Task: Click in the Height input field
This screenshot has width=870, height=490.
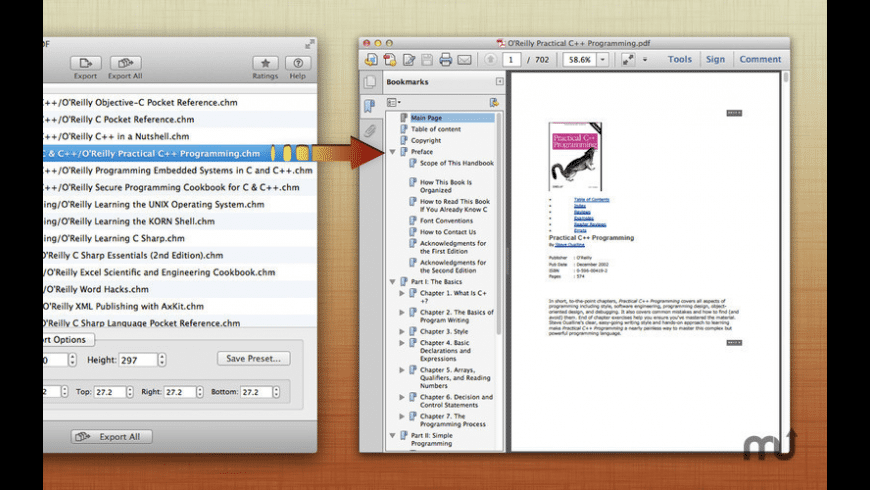Action: tap(138, 360)
